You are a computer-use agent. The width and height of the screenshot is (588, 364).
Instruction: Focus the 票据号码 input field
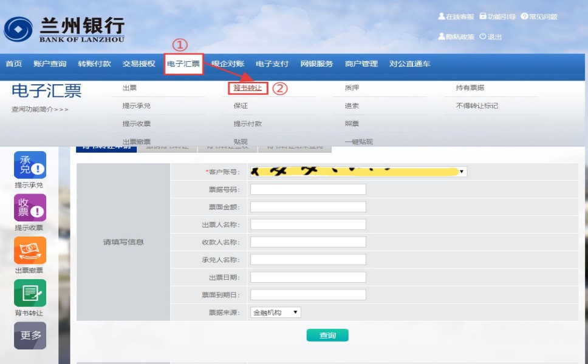[308, 189]
